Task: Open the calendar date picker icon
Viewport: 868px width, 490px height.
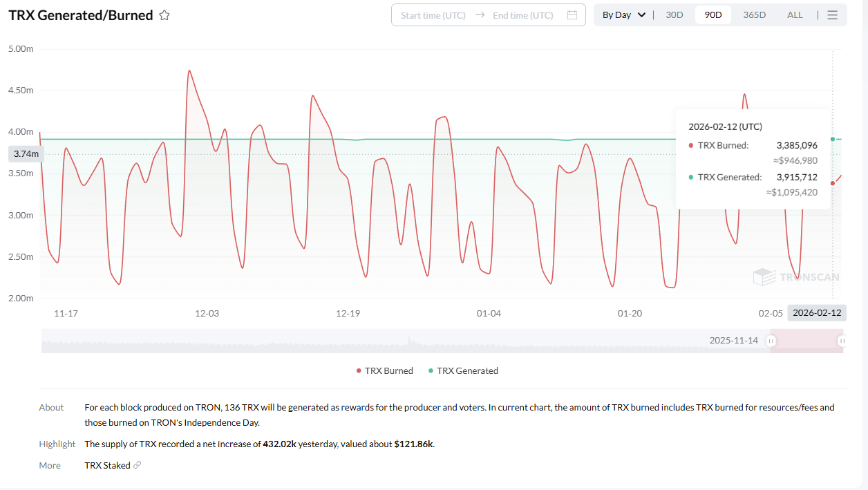Action: pyautogui.click(x=572, y=15)
